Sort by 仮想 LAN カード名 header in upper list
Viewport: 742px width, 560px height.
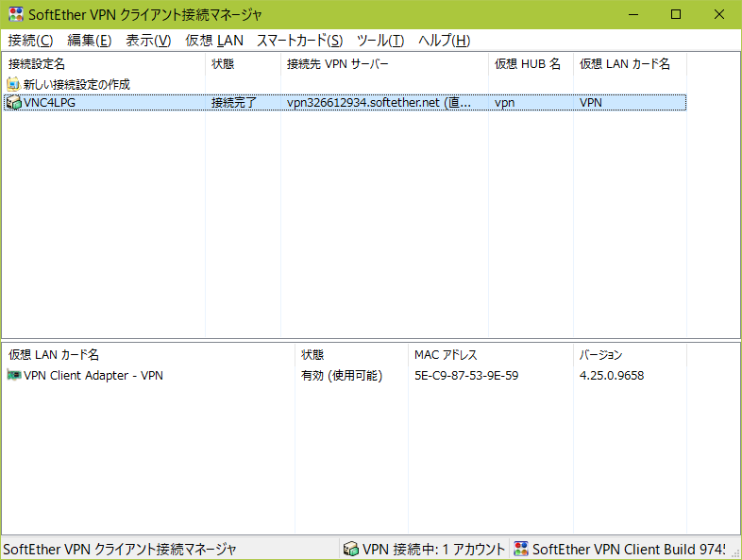tap(630, 64)
